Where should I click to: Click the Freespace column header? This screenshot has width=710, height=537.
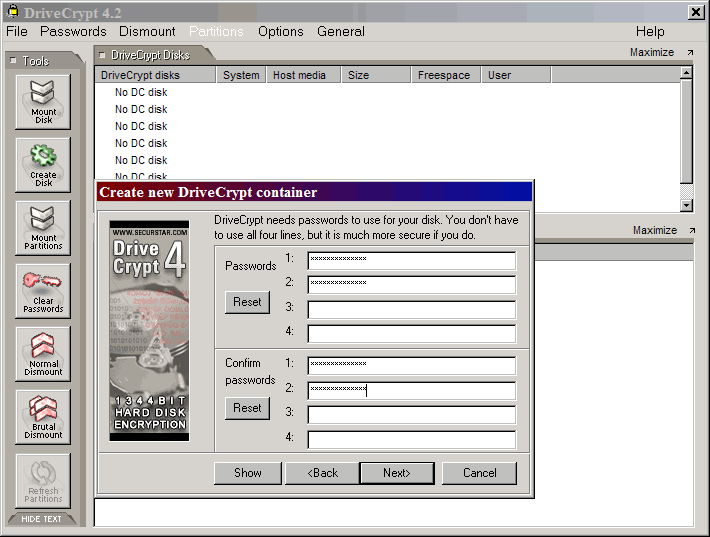[446, 75]
